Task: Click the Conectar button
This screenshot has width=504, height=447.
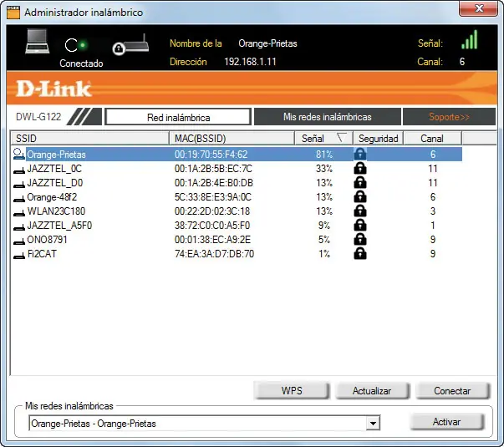Action: [452, 391]
